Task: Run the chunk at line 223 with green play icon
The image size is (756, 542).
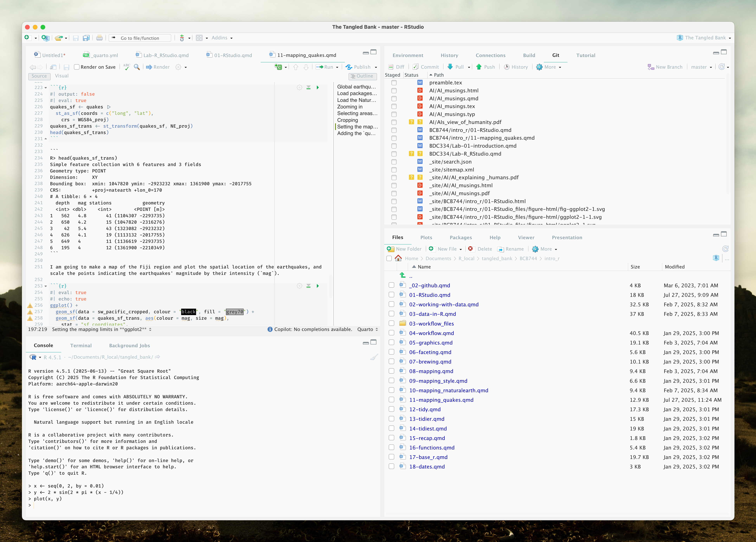Action: (x=318, y=88)
